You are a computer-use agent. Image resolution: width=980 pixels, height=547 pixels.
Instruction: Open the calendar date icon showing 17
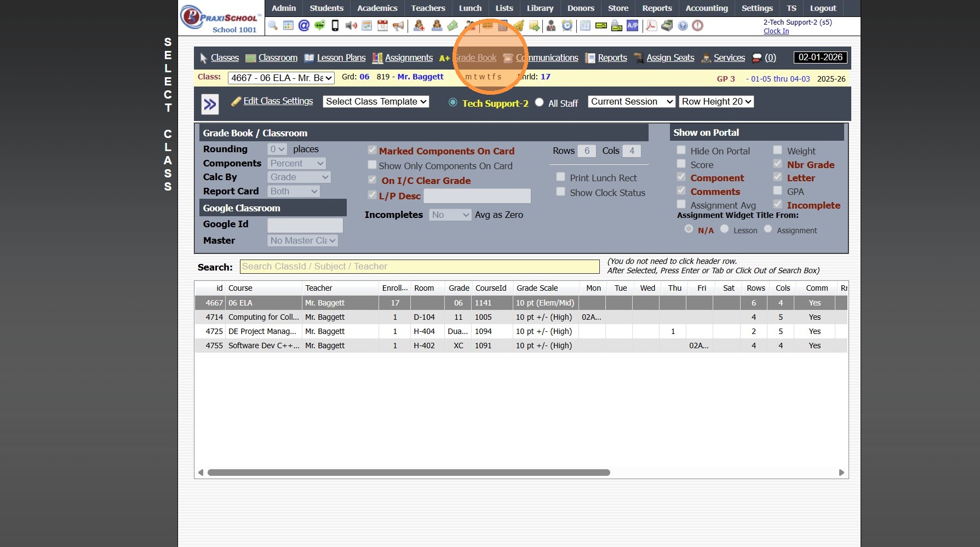coord(382,26)
